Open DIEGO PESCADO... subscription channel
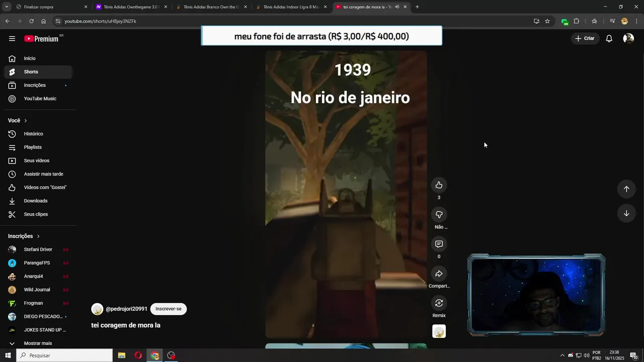This screenshot has width=644, height=362. tap(38, 317)
